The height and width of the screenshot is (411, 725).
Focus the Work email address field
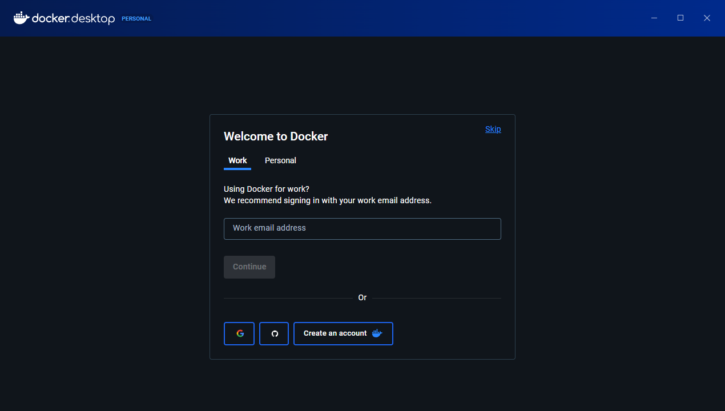(362, 228)
